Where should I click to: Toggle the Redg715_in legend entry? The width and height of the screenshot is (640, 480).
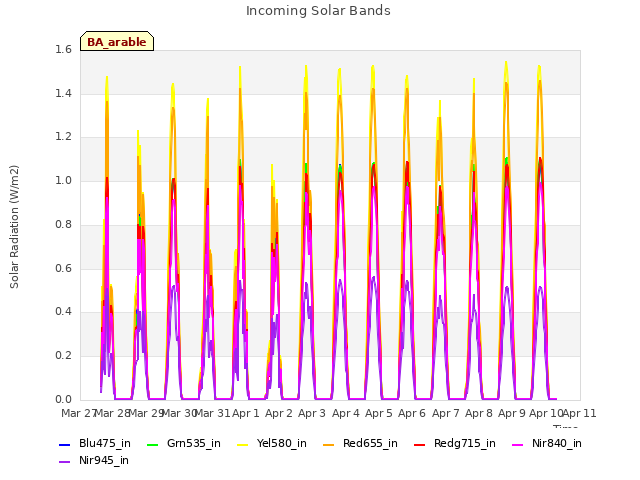[455, 443]
